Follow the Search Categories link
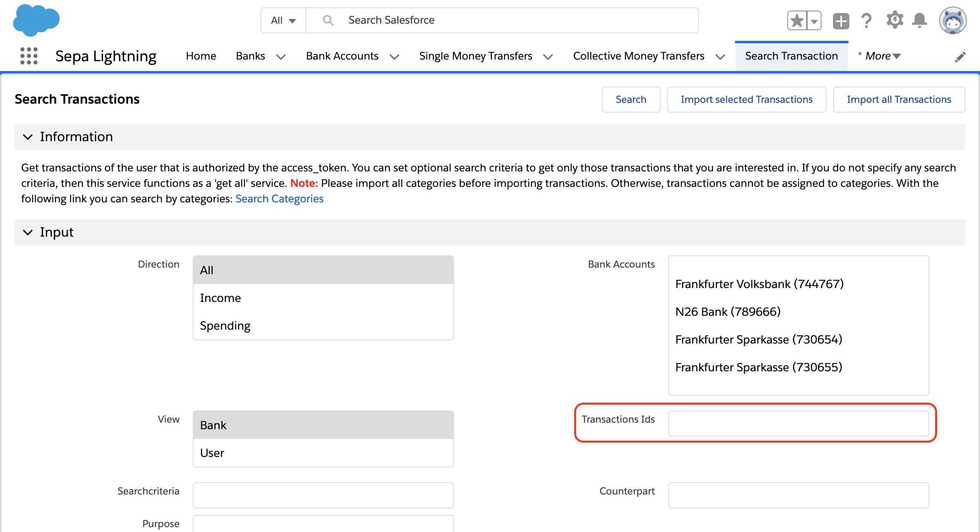 279,199
